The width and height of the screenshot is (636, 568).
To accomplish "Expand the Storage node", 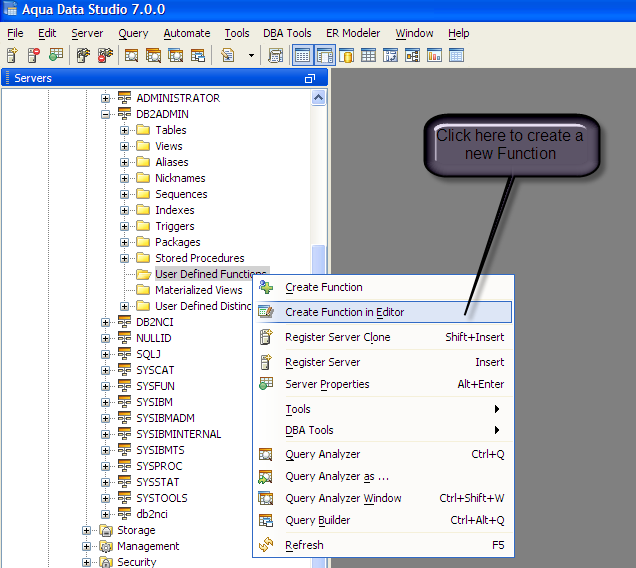I will [x=86, y=530].
